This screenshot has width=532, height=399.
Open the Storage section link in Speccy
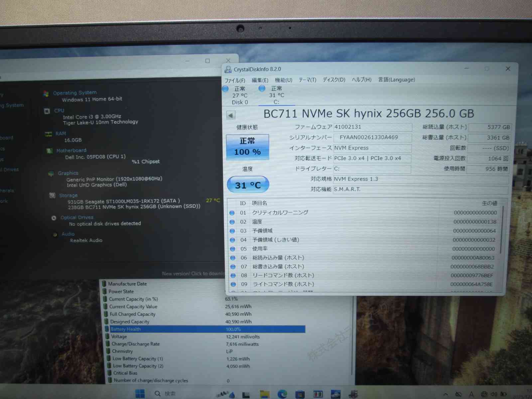(x=68, y=196)
